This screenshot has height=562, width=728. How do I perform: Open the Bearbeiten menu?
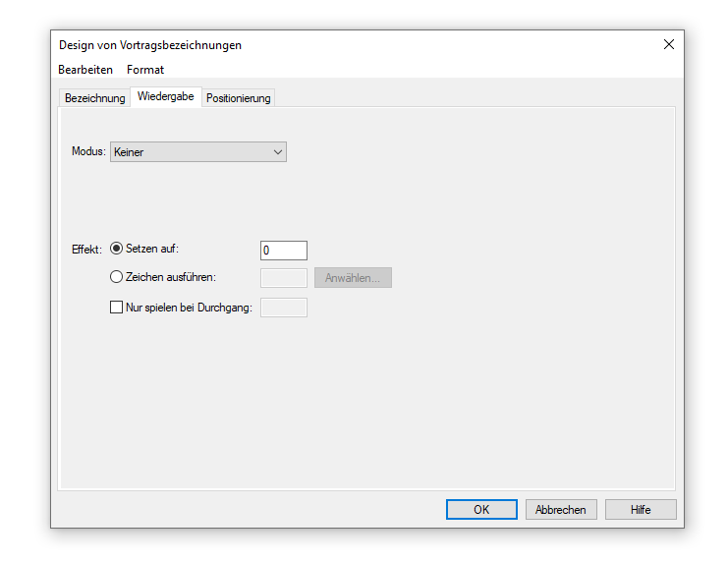(85, 70)
